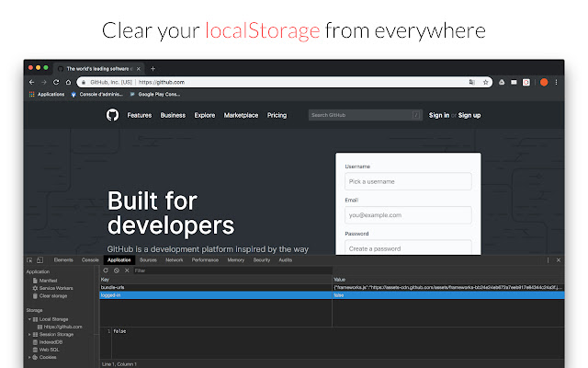Click the mail extension icon in the toolbar

click(x=514, y=82)
